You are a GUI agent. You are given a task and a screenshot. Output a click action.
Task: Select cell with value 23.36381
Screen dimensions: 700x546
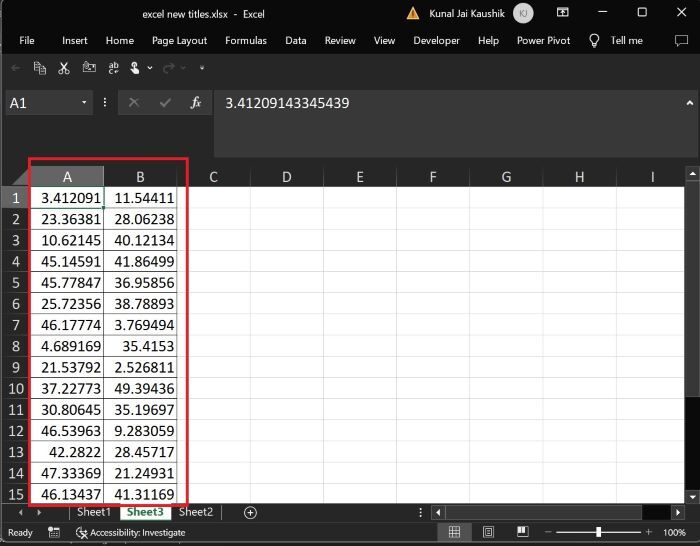pos(67,219)
